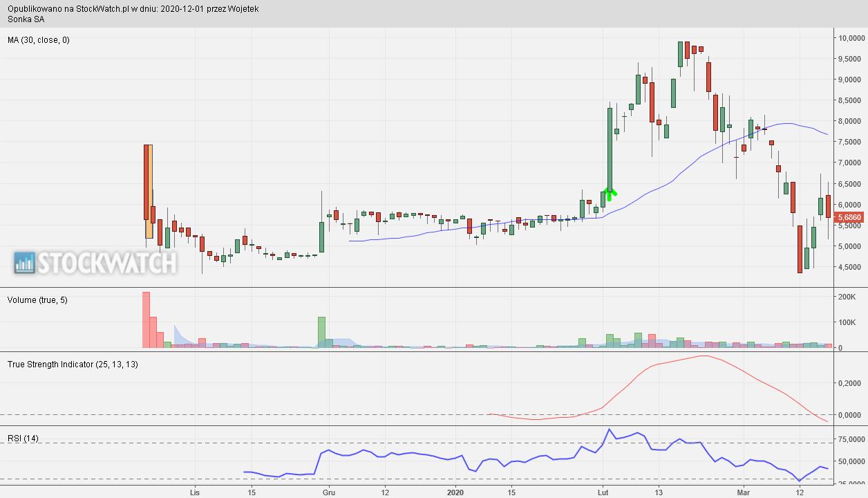Click the tall green December volume bar
This screenshot has height=498, width=868.
[x=321, y=332]
